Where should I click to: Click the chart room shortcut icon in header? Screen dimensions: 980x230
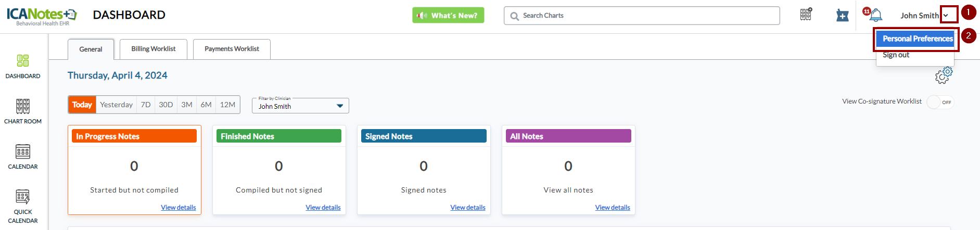pyautogui.click(x=806, y=15)
